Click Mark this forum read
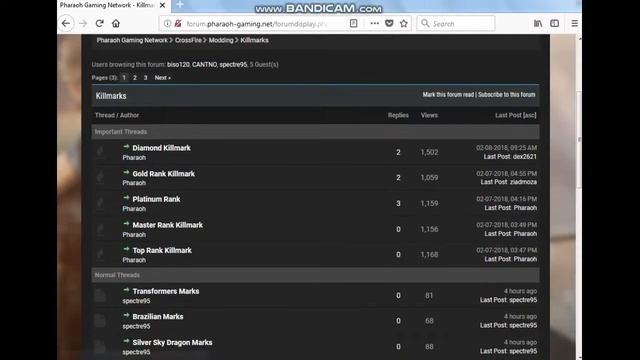The image size is (640, 360). (448, 95)
